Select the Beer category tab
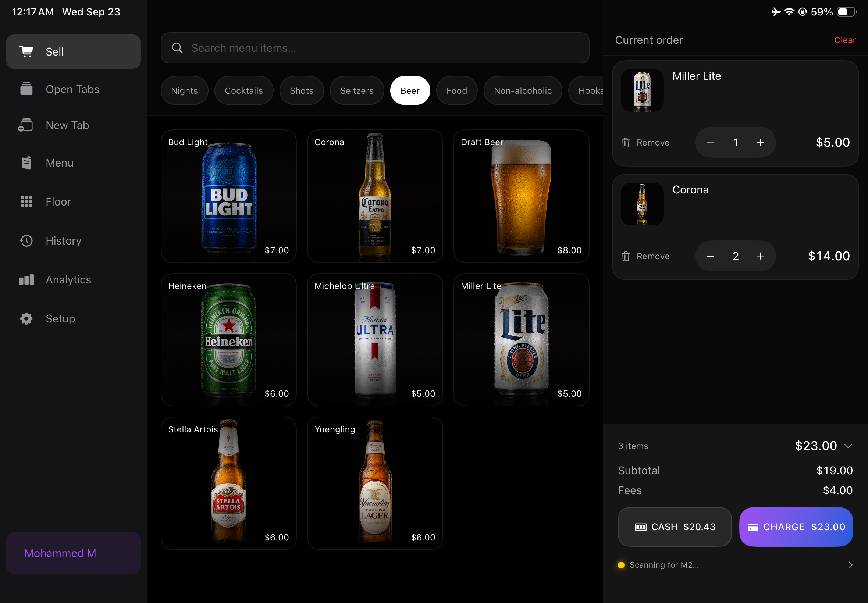This screenshot has height=603, width=868. coord(410,91)
